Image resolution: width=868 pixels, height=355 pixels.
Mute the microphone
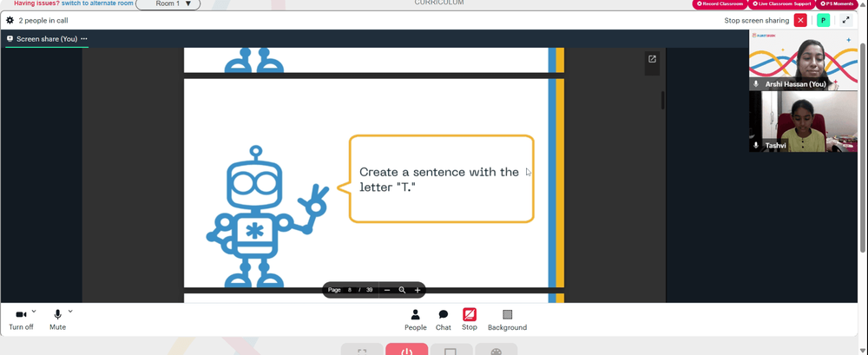(x=57, y=319)
